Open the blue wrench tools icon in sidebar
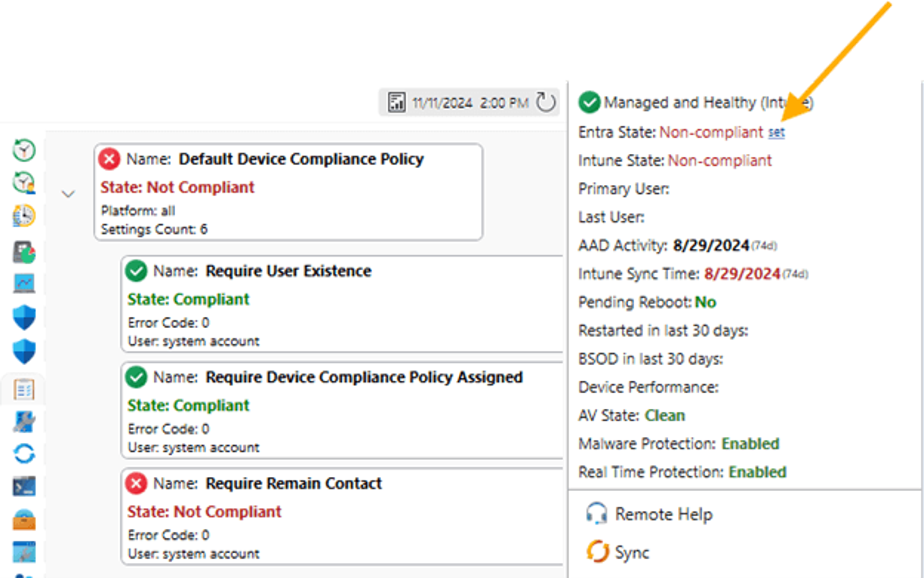This screenshot has width=924, height=578. pyautogui.click(x=24, y=422)
